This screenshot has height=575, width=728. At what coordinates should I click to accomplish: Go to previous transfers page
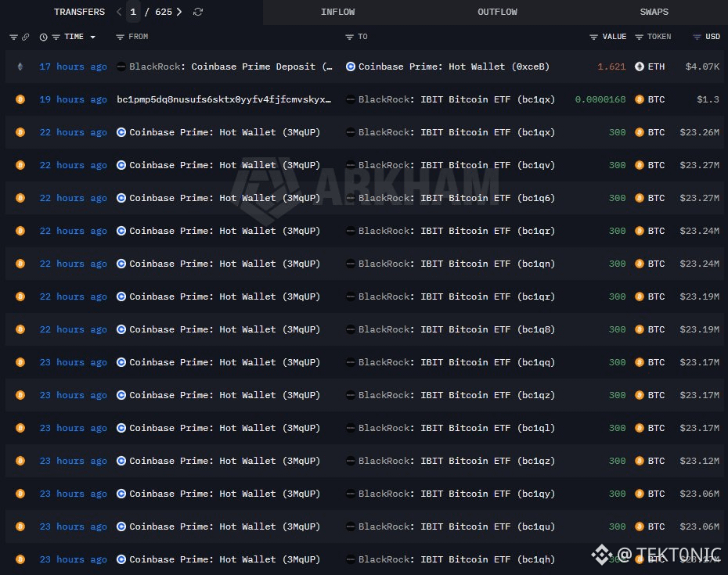click(119, 12)
